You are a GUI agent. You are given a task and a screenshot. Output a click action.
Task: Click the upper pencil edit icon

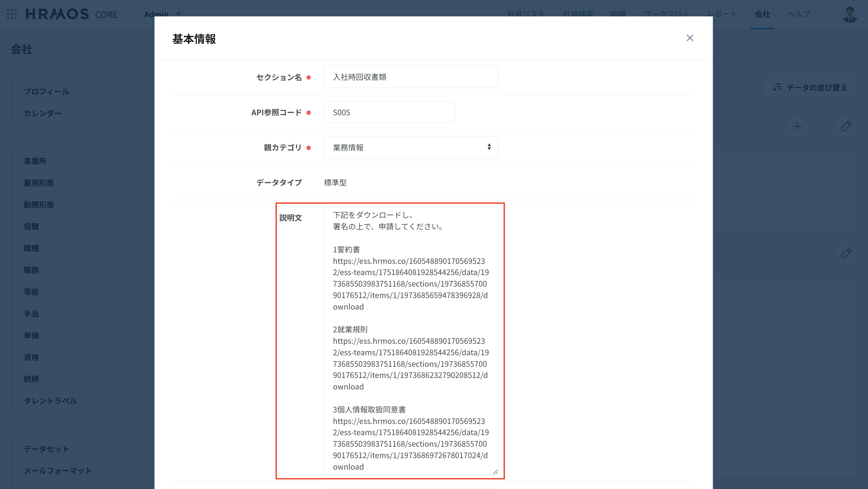[846, 126]
